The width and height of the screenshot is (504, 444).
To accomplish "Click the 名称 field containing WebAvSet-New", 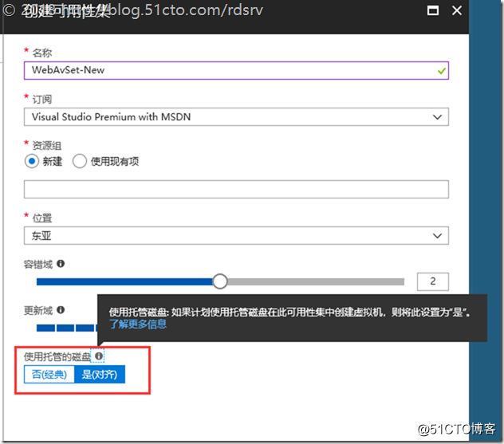I will pyautogui.click(x=236, y=70).
